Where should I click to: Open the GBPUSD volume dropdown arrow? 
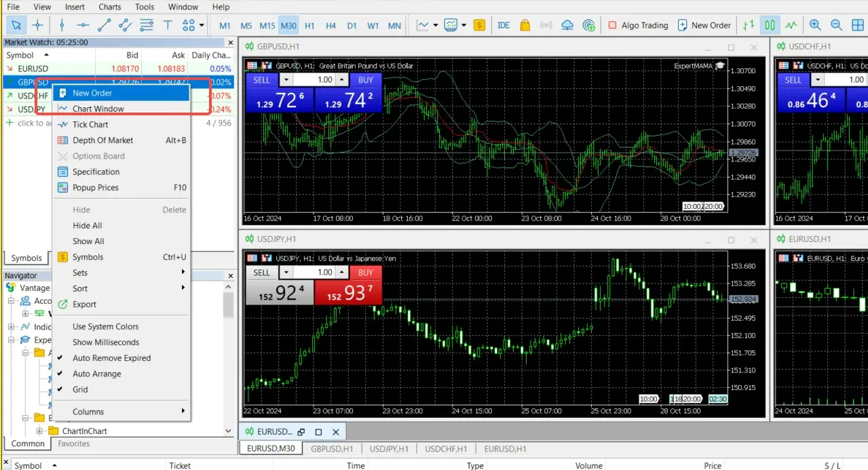pos(286,80)
